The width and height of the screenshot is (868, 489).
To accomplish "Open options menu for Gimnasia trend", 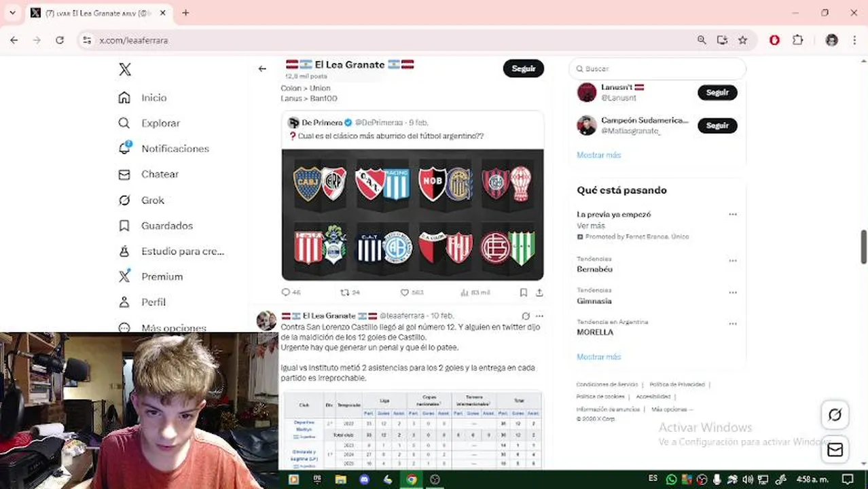I will 733,293.
